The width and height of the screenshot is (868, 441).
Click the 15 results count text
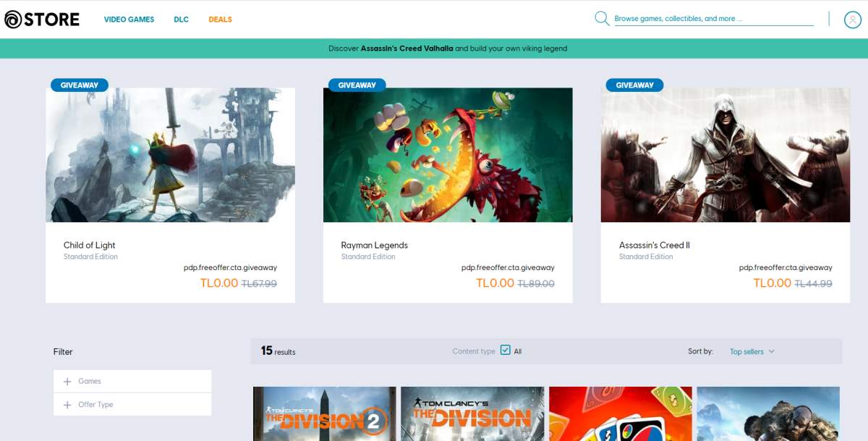point(278,351)
